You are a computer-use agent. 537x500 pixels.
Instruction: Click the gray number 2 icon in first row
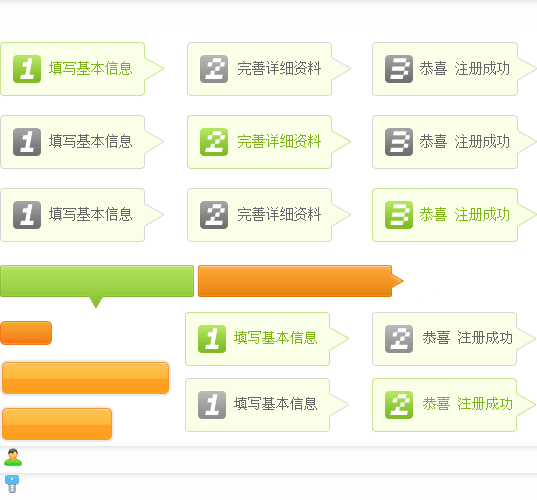pyautogui.click(x=214, y=69)
